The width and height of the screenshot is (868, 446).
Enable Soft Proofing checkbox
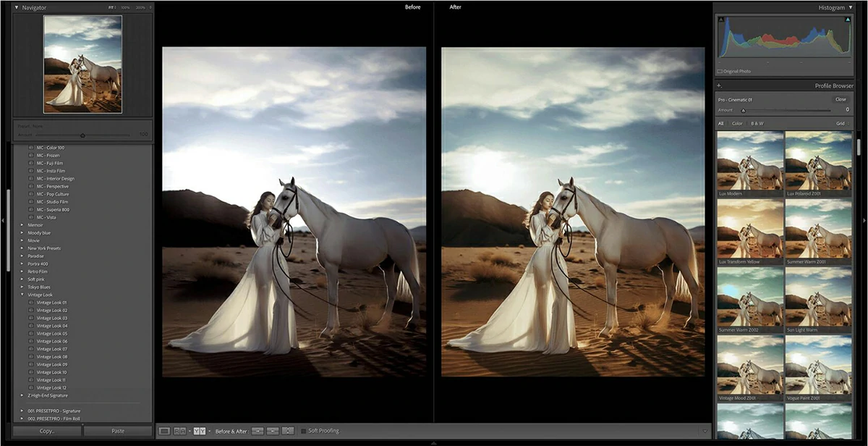point(304,431)
